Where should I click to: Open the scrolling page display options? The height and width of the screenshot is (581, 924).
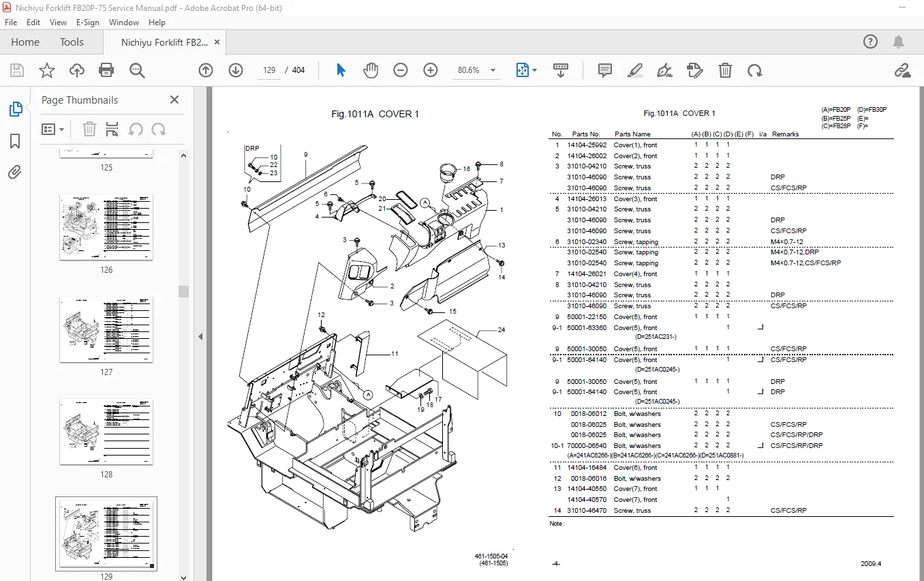[x=561, y=70]
